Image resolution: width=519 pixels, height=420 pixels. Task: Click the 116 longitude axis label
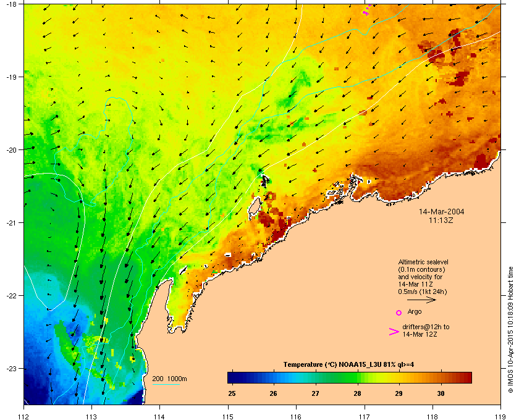click(x=296, y=416)
